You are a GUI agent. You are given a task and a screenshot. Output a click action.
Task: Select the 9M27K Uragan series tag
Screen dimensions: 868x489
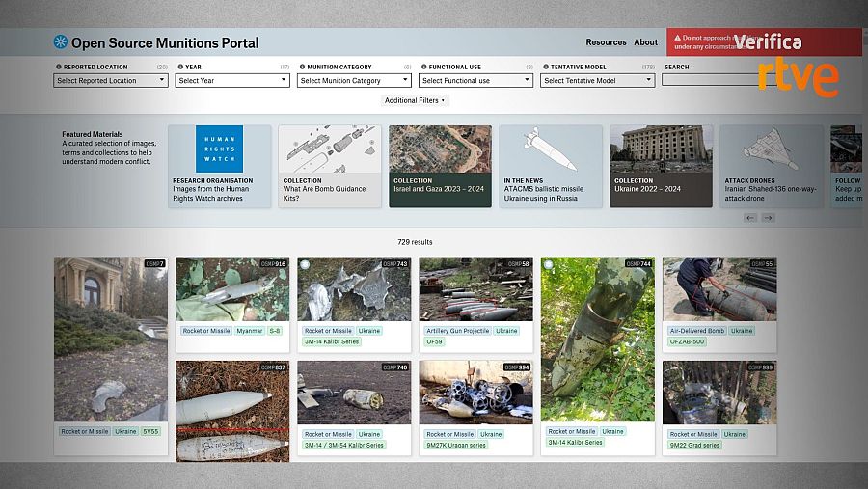coord(456,445)
